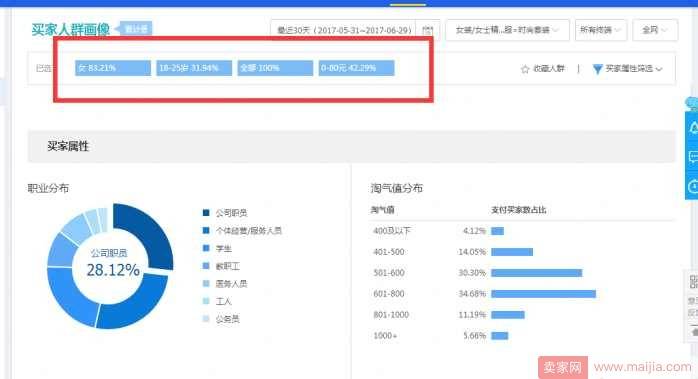
Task: Click the 14.05% percentage value
Action: tap(472, 252)
